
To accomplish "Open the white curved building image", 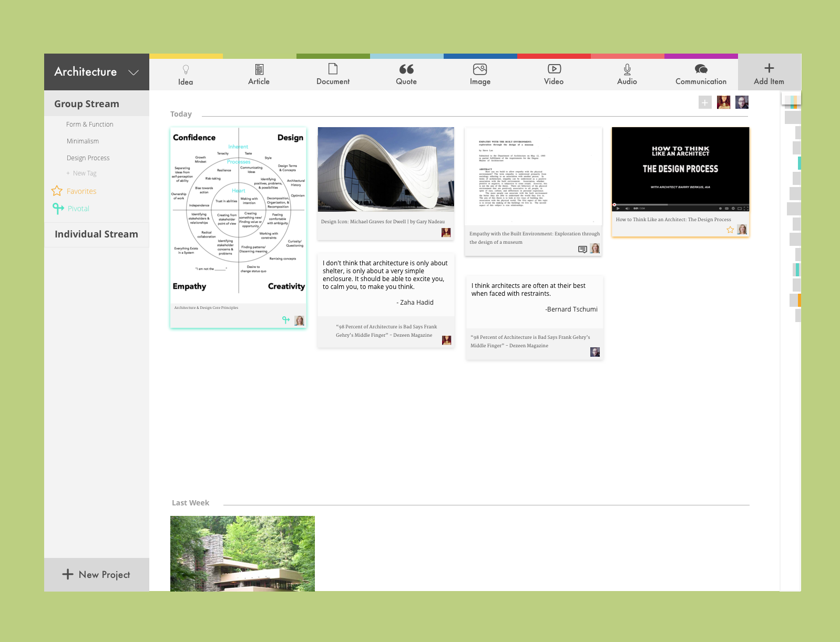I will (x=386, y=169).
